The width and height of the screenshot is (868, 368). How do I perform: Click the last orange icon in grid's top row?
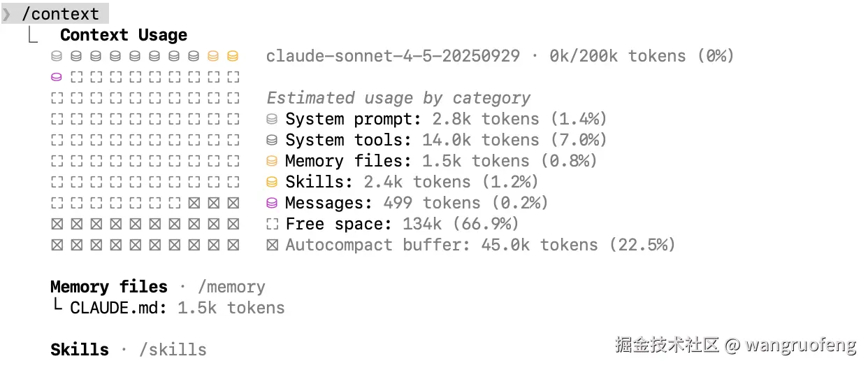coord(233,56)
